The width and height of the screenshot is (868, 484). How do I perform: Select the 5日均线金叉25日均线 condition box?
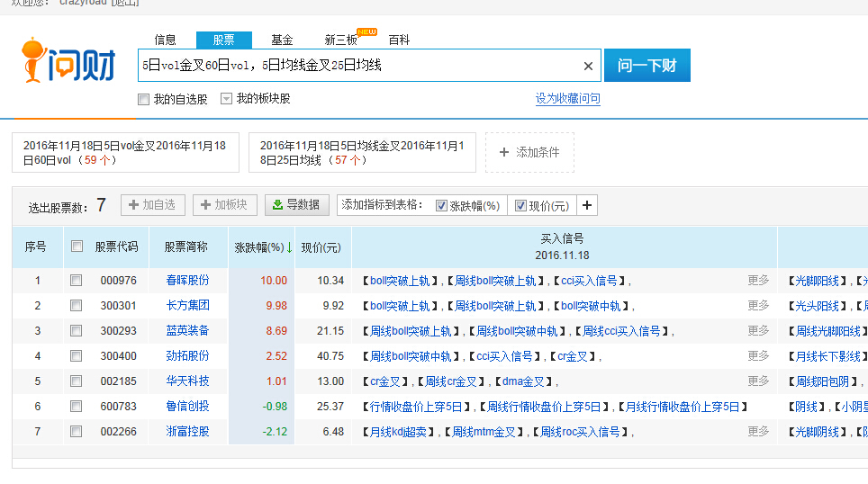[x=362, y=153]
